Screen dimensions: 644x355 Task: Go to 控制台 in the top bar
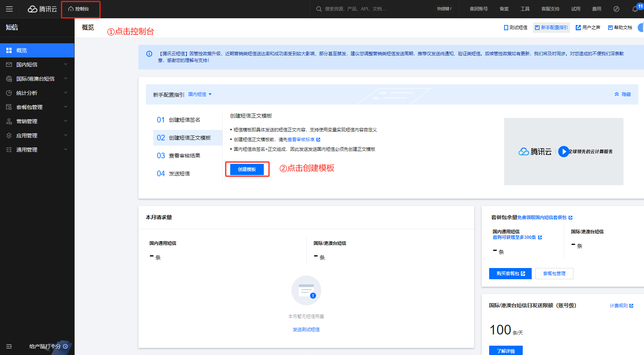tap(79, 9)
